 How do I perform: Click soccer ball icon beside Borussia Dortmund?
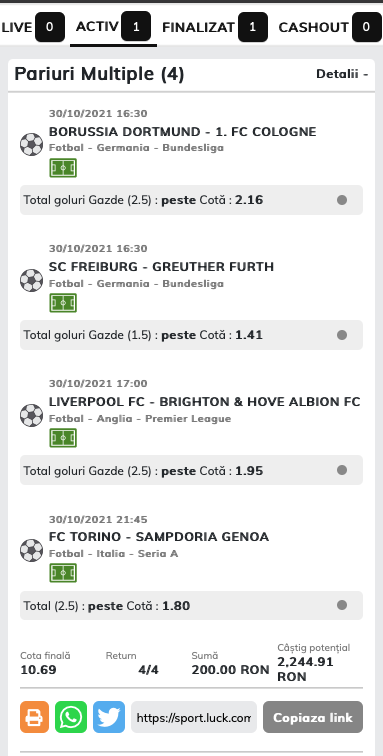click(x=31, y=144)
